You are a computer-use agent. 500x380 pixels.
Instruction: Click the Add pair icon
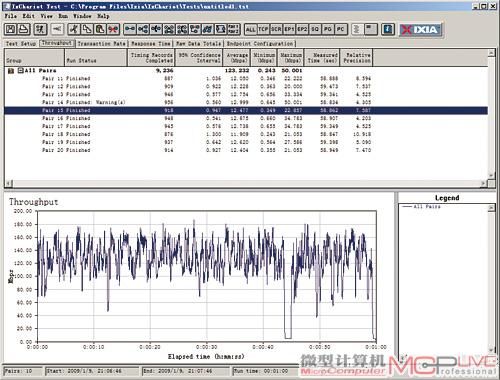[x=130, y=29]
